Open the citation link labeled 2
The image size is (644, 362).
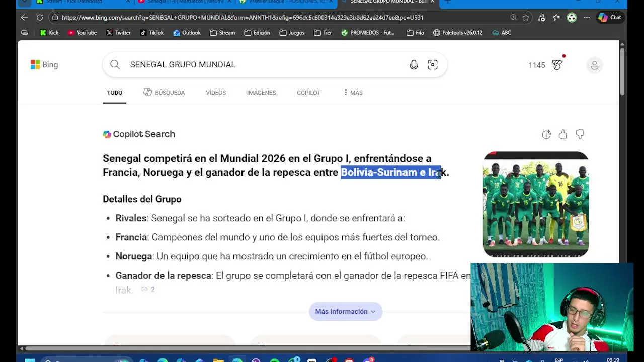[148, 290]
